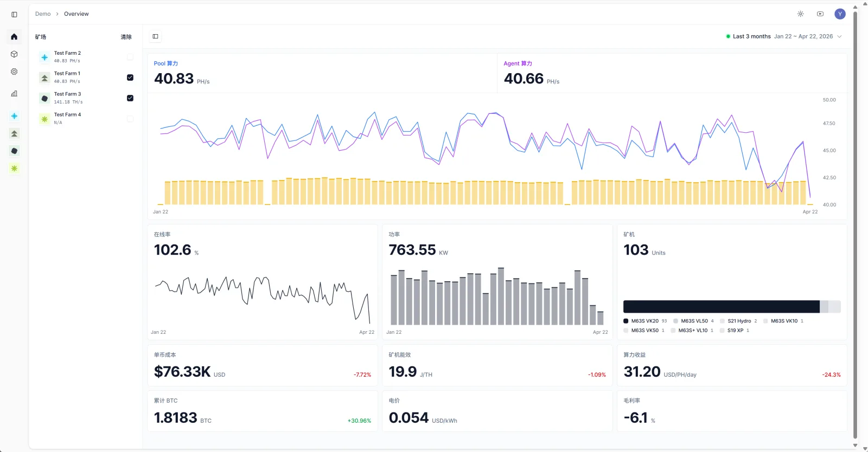Toggle the light/dark theme sun icon
The width and height of the screenshot is (868, 452).
pyautogui.click(x=800, y=14)
